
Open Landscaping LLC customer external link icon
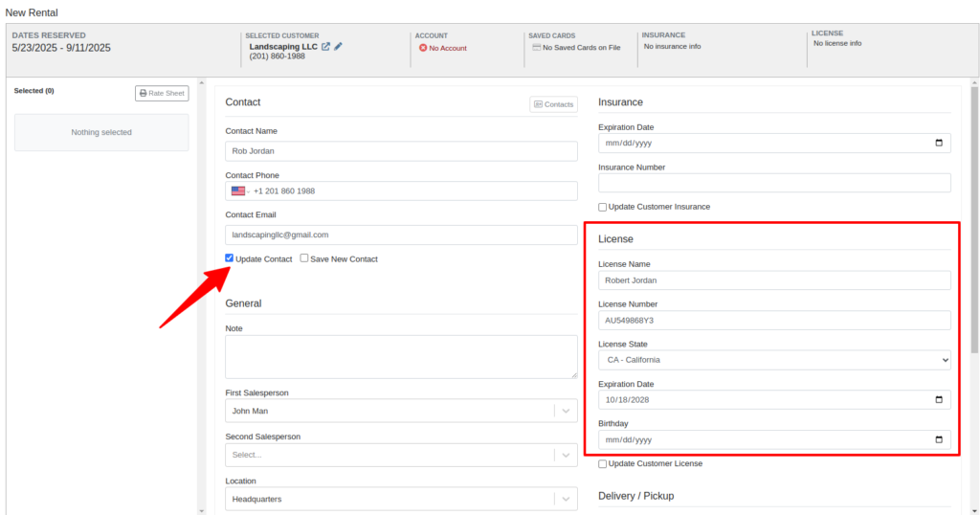[325, 46]
